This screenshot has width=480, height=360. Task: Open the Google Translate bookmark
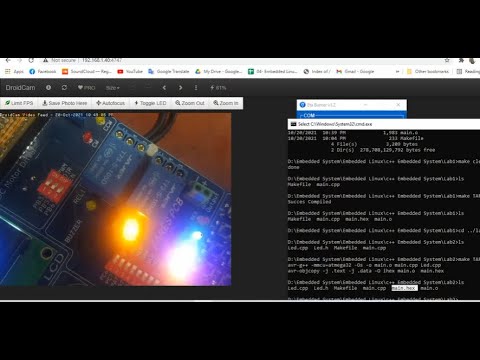(169, 72)
